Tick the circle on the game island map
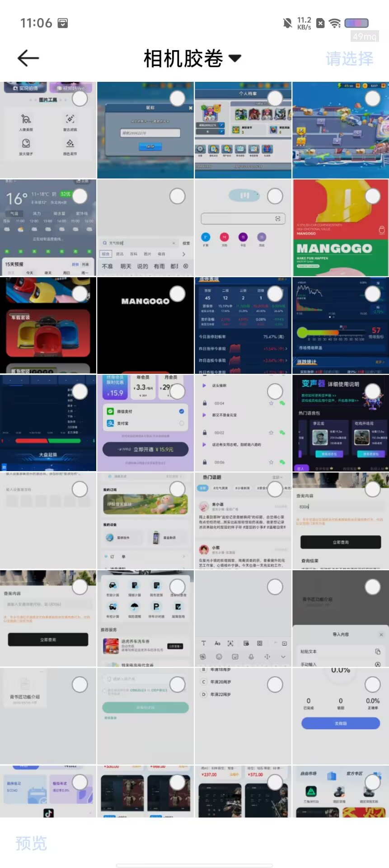Image resolution: width=389 pixels, height=868 pixels. click(373, 99)
